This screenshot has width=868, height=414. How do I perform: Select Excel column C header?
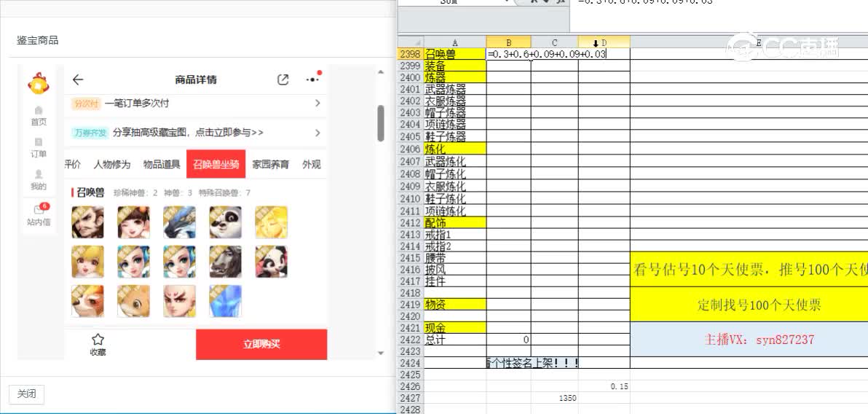pyautogui.click(x=555, y=42)
